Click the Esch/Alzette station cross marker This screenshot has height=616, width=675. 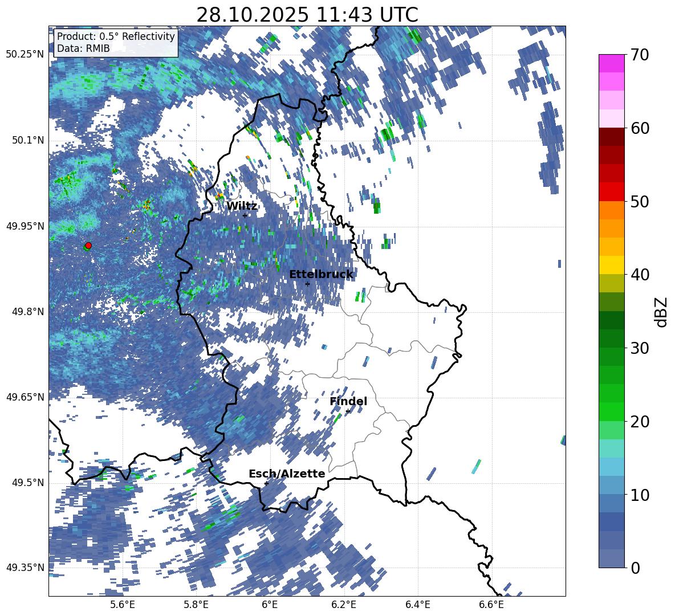[266, 483]
